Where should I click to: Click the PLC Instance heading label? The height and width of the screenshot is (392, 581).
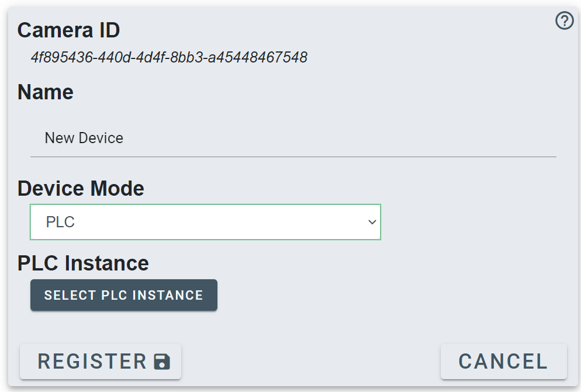pyautogui.click(x=83, y=263)
